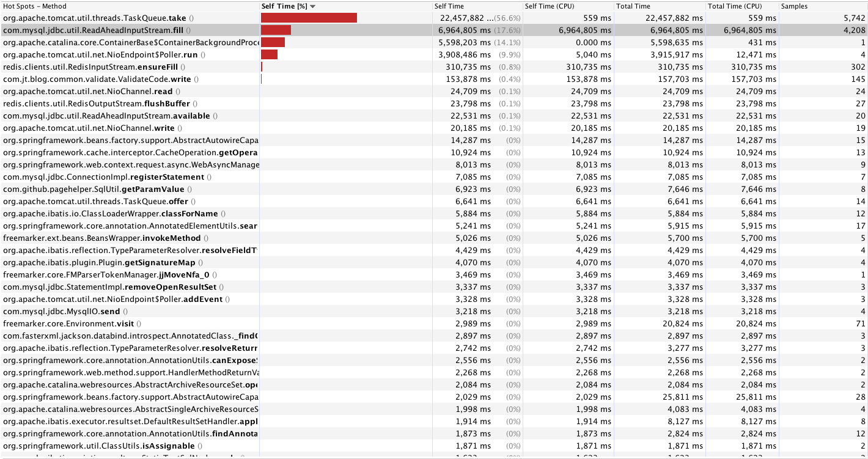Image resolution: width=868 pixels, height=459 pixels.
Task: Select the StatementImpl.removeOpenResultSet row
Action: click(x=434, y=287)
